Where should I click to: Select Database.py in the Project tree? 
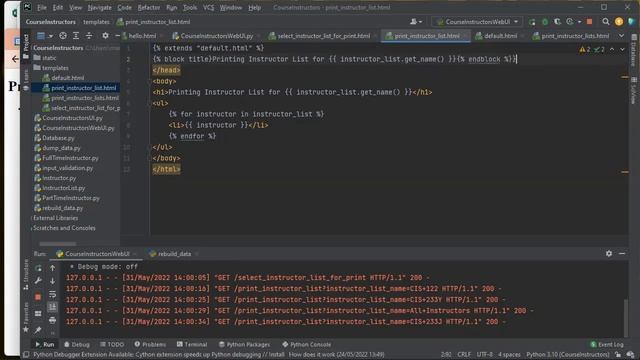pyautogui.click(x=58, y=138)
